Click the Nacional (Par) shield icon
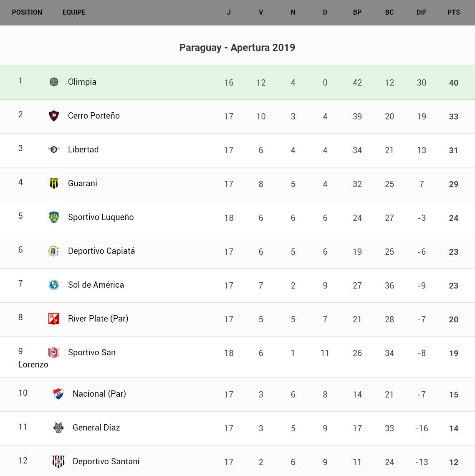 pyautogui.click(x=58, y=394)
